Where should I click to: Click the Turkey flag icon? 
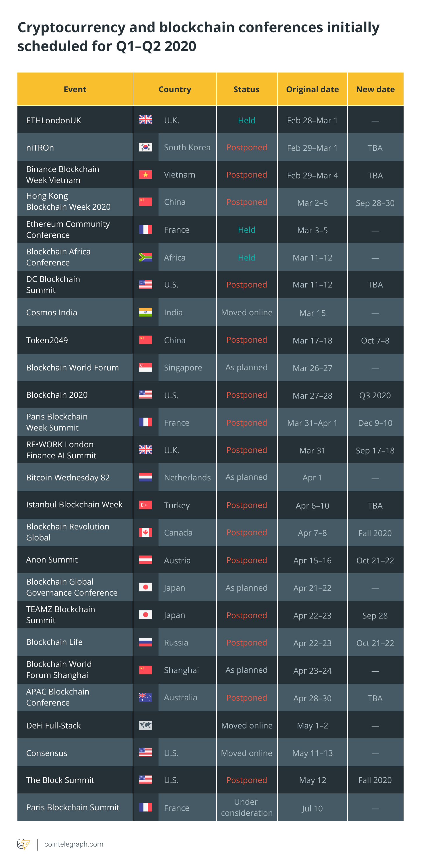click(x=145, y=505)
